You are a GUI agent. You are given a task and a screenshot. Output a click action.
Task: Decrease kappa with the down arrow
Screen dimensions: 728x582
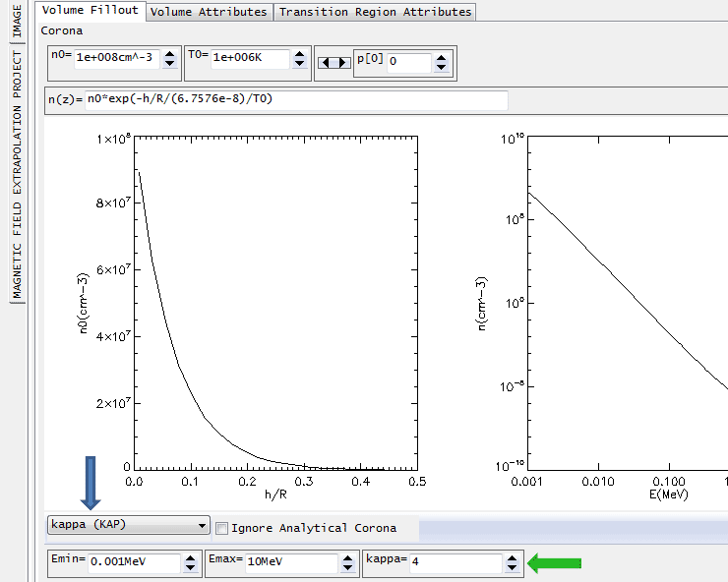pos(513,567)
